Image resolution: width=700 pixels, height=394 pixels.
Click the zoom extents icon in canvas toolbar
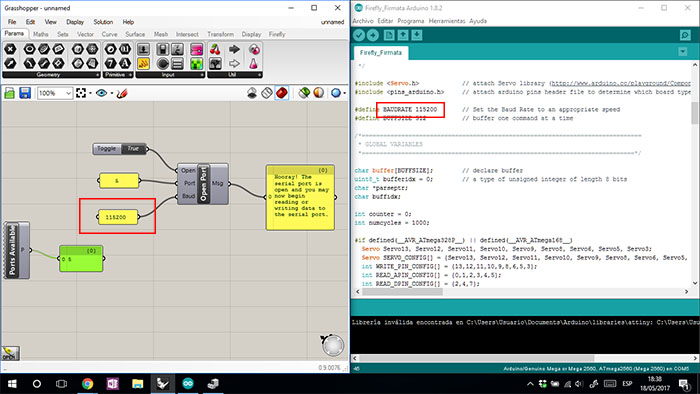pos(81,93)
